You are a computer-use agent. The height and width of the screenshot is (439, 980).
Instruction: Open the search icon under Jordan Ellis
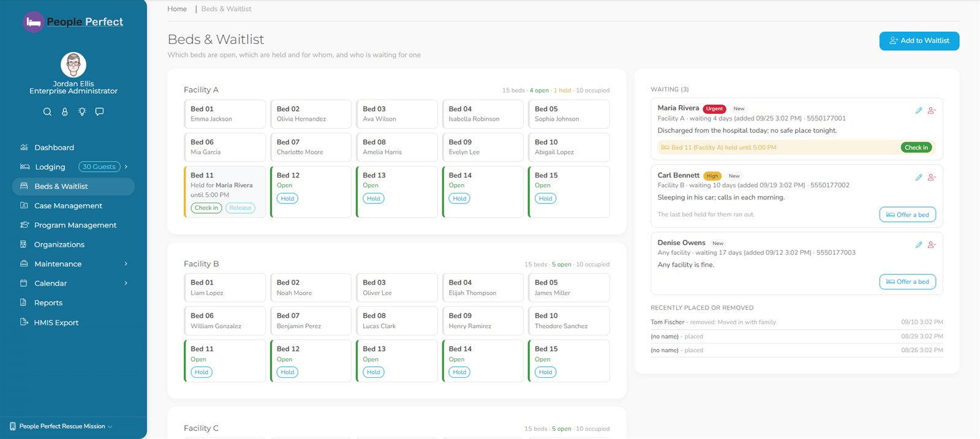47,111
